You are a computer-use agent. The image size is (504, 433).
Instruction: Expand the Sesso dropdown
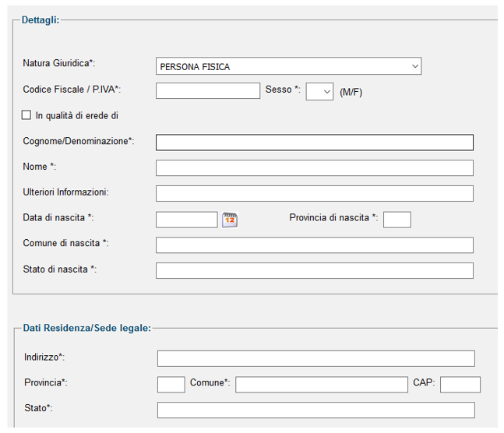coord(319,92)
